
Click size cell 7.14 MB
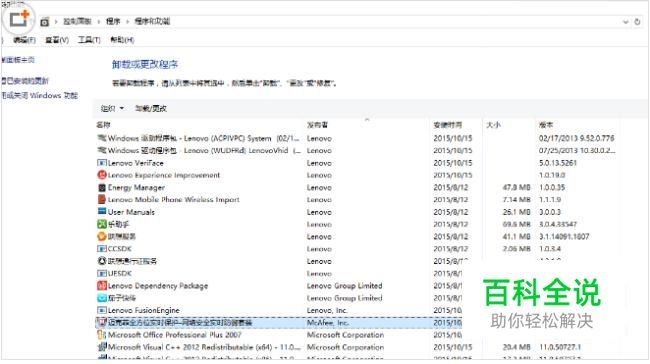point(517,199)
